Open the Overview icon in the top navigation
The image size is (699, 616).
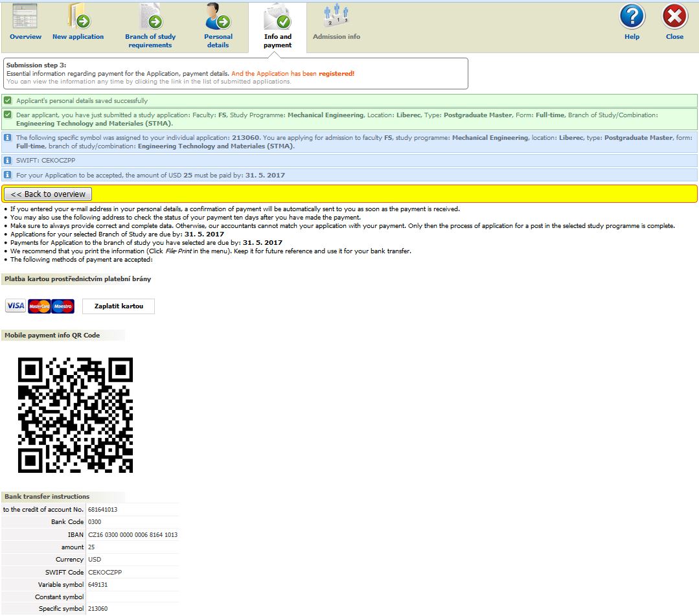(25, 16)
